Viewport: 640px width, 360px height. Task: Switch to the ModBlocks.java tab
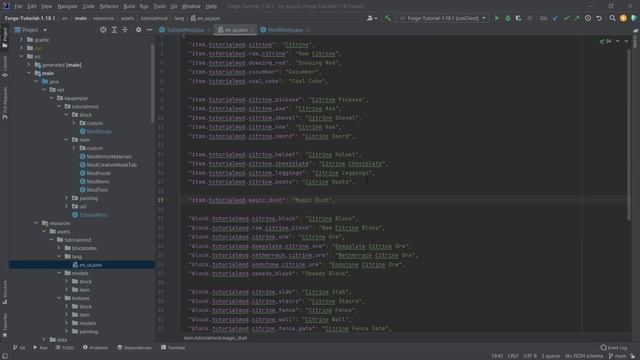pos(285,30)
